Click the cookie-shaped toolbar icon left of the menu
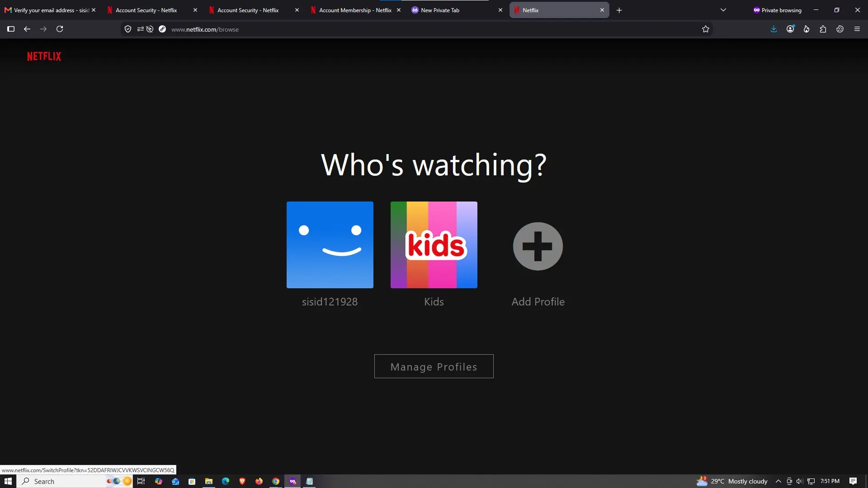The height and width of the screenshot is (488, 868). (x=840, y=29)
